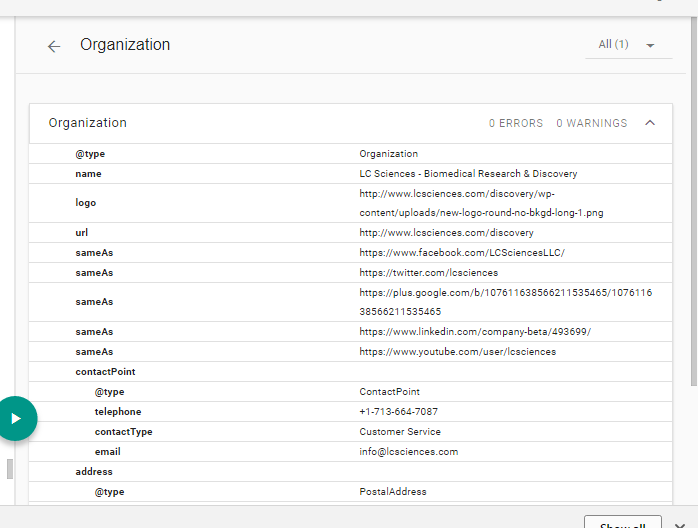The image size is (698, 528).
Task: Select the name value LC Sciences text
Action: coord(468,174)
